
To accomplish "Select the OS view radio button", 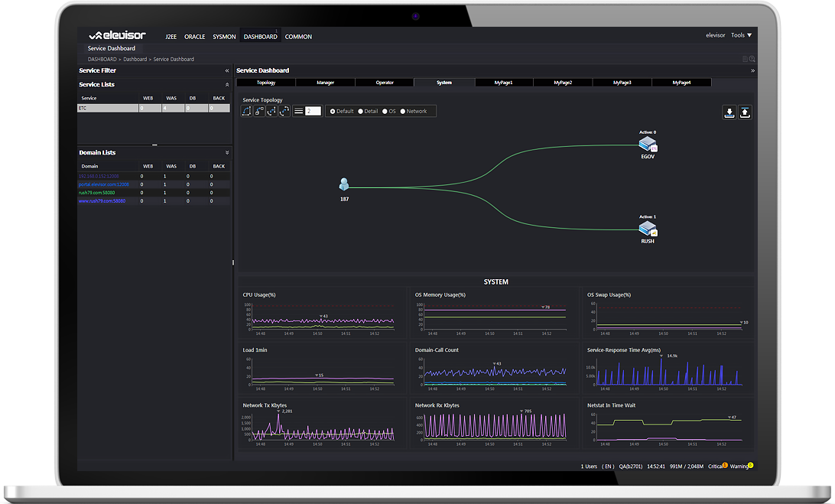I will pyautogui.click(x=385, y=112).
